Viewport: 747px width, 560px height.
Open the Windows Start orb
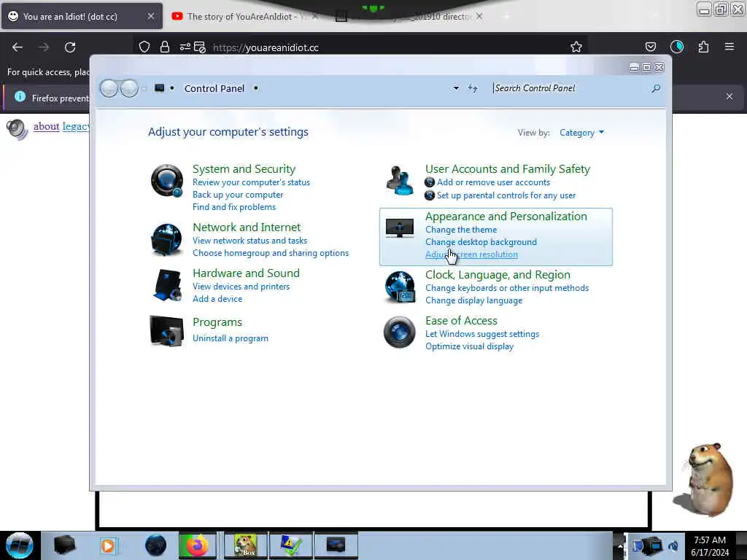[x=20, y=545]
